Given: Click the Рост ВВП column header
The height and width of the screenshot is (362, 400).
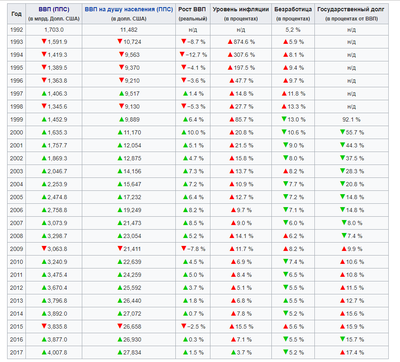Looking at the screenshot, I should point(193,14).
